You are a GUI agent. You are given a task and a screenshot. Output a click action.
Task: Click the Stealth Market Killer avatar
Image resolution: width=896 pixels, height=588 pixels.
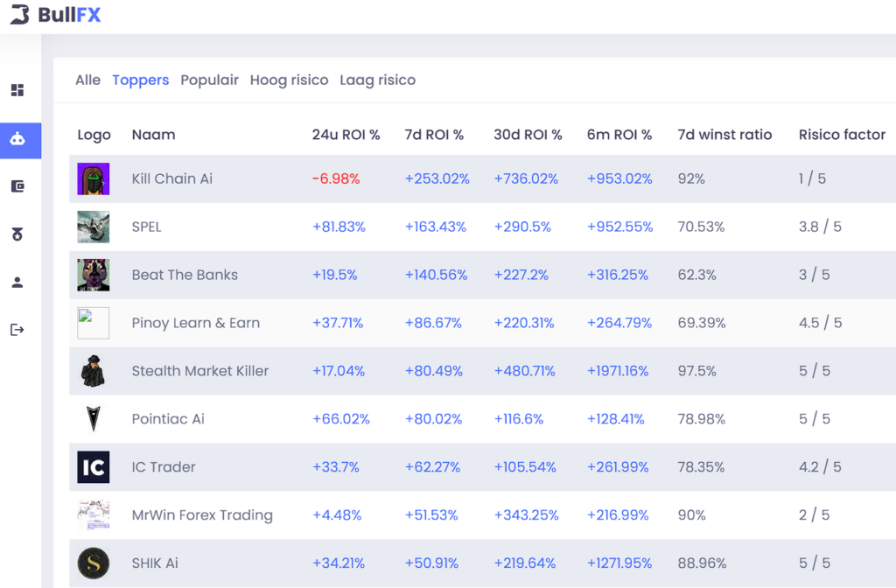[x=93, y=371]
